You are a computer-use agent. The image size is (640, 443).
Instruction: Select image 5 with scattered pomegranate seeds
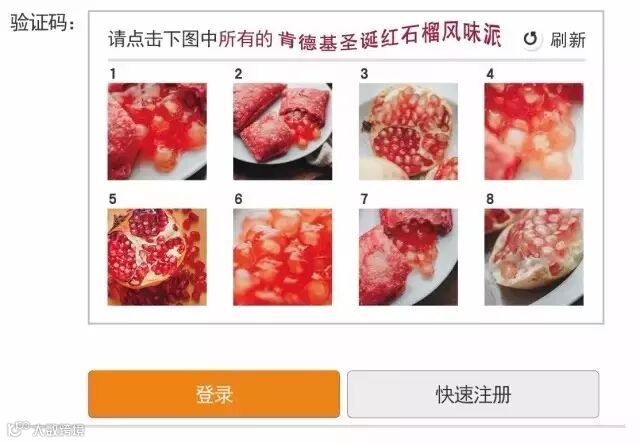pyautogui.click(x=157, y=257)
